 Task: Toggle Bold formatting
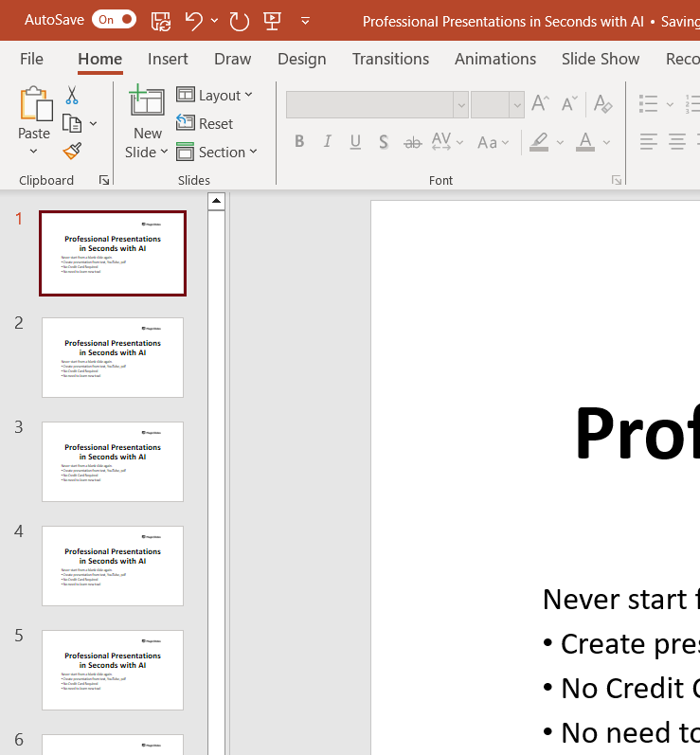click(x=299, y=142)
